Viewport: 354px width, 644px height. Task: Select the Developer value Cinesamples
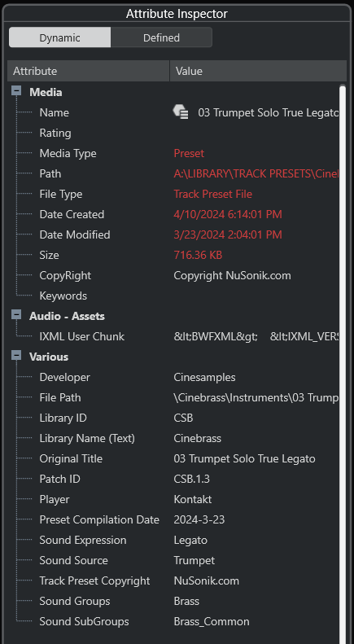point(204,377)
